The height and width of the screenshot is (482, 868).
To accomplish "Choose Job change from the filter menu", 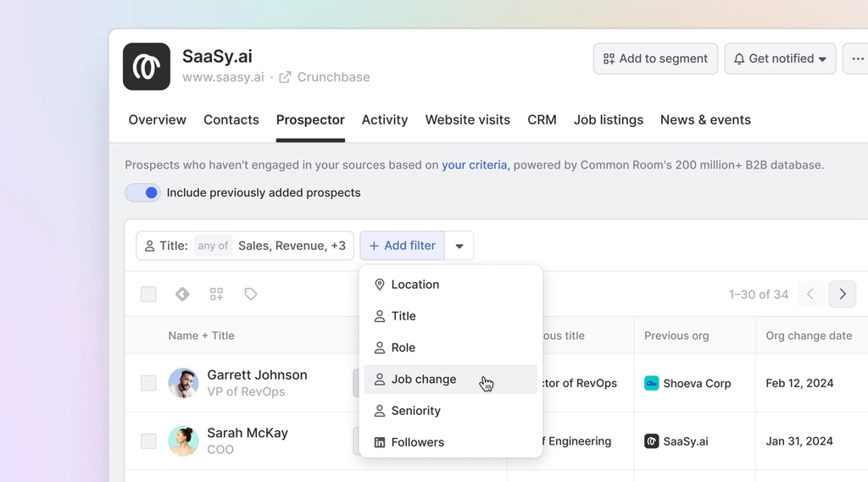I will click(x=451, y=379).
